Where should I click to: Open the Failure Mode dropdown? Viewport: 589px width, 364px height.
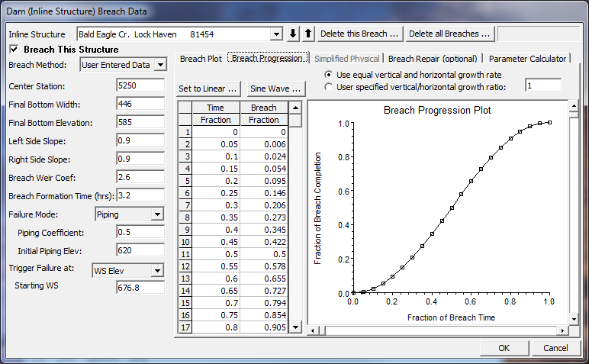click(x=156, y=214)
